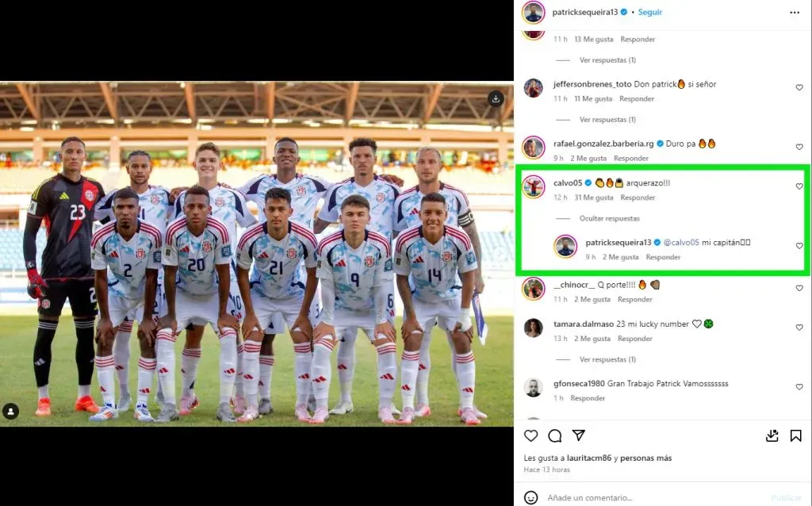Like the calvo05 arquerazo comment
The image size is (812, 506).
[x=799, y=186]
